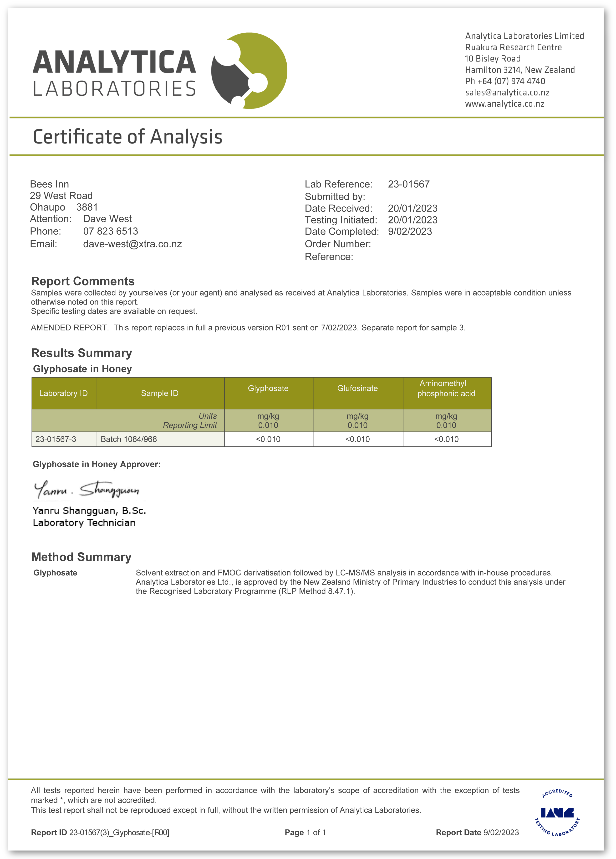The width and height of the screenshot is (616, 859).
Task: Select Date Received value '20/01/2023'
Action: pyautogui.click(x=412, y=208)
